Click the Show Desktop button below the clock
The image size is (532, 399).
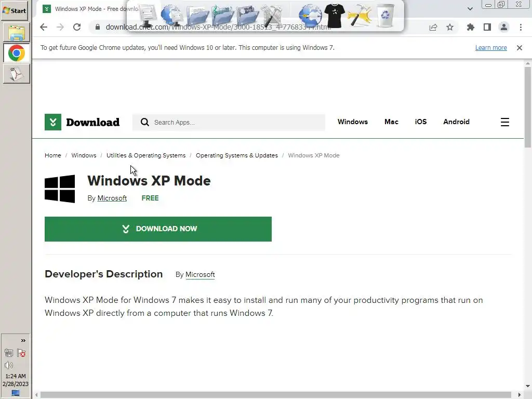[x=16, y=393]
